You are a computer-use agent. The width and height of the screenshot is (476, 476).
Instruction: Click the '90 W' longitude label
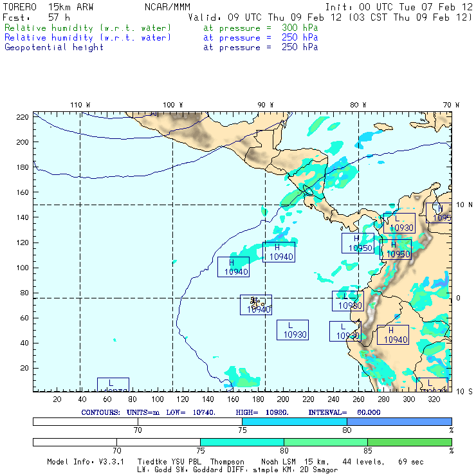tap(265, 105)
